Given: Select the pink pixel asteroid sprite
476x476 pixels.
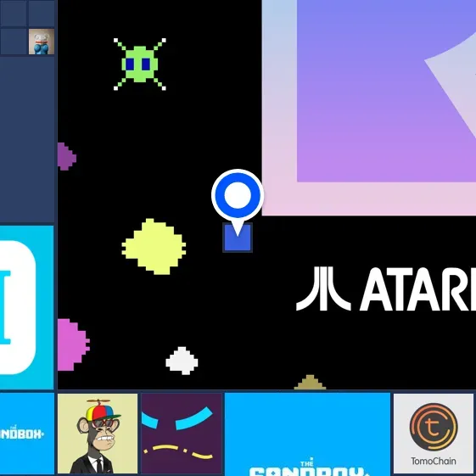Looking at the screenshot, I should [74, 344].
